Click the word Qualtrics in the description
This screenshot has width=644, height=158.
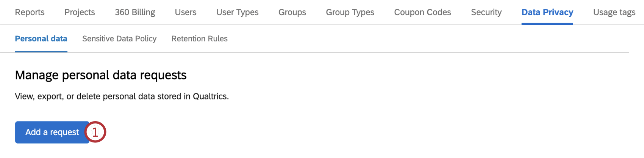pyautogui.click(x=210, y=96)
